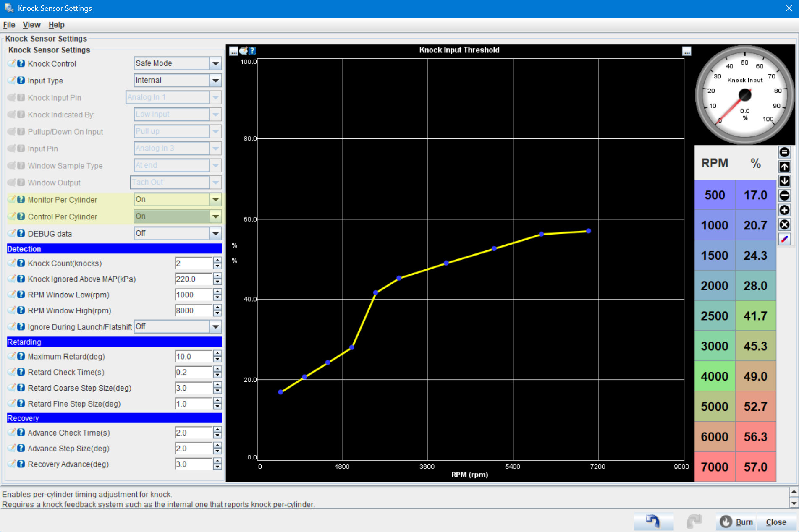Click the undo arrow icon

click(653, 522)
